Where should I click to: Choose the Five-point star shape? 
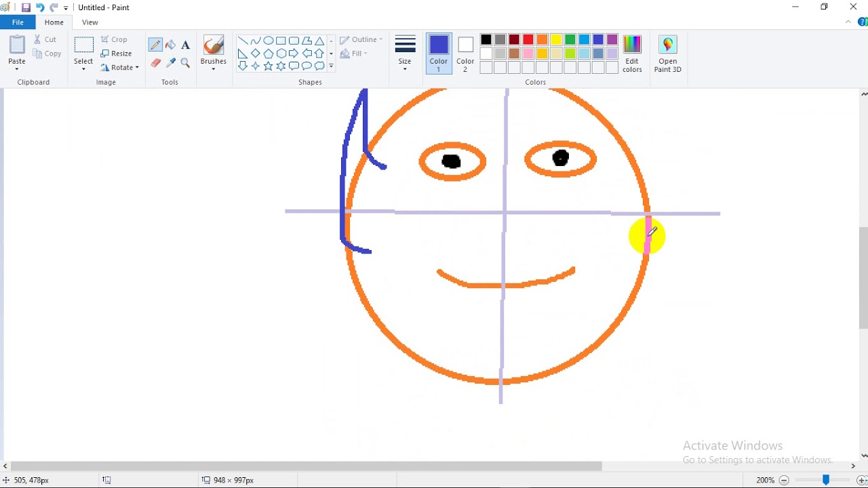(269, 66)
